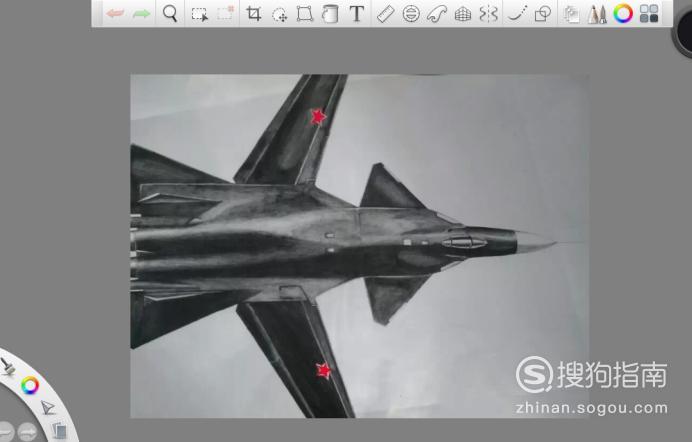Open the lagoon color wheel

click(x=30, y=386)
